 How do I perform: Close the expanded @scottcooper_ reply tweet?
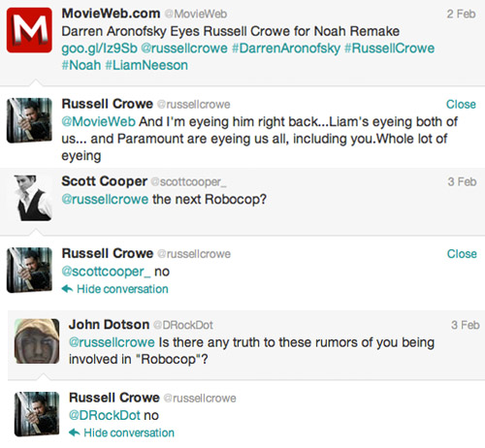click(x=462, y=254)
